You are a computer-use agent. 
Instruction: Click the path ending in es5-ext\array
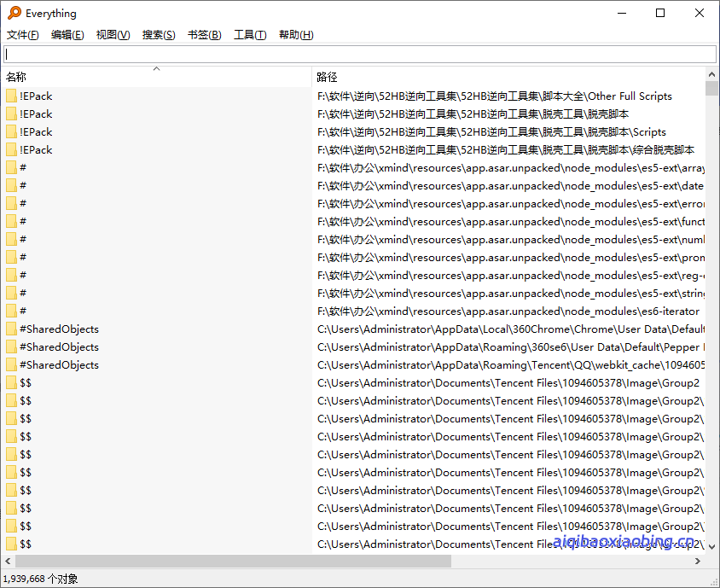[x=511, y=167]
